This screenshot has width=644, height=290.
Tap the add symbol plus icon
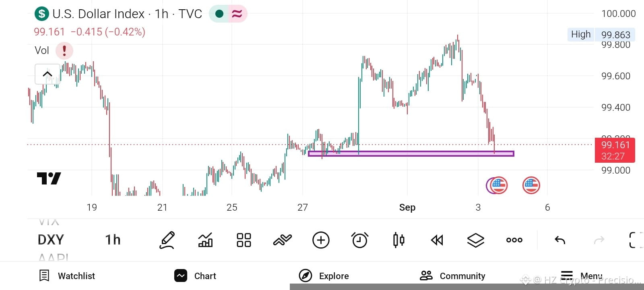coord(321,240)
